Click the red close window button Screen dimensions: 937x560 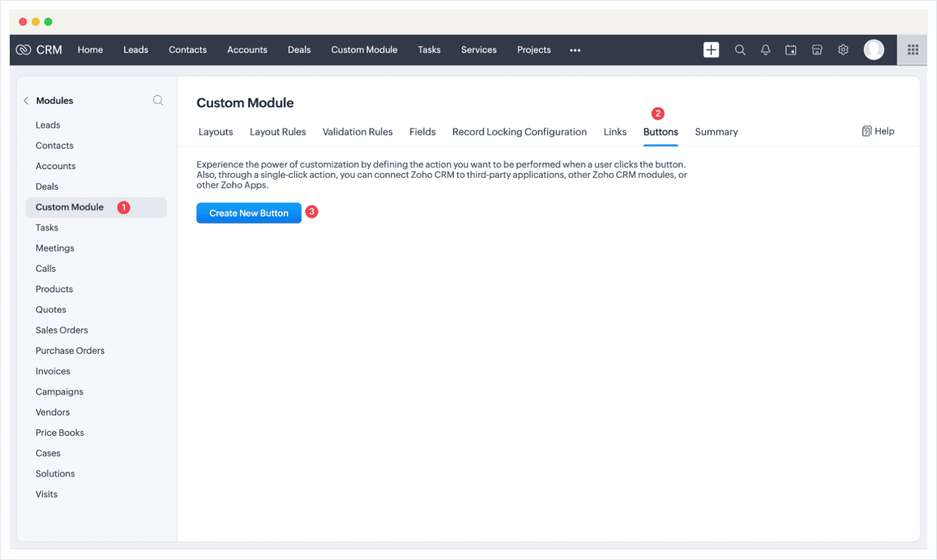tap(23, 22)
